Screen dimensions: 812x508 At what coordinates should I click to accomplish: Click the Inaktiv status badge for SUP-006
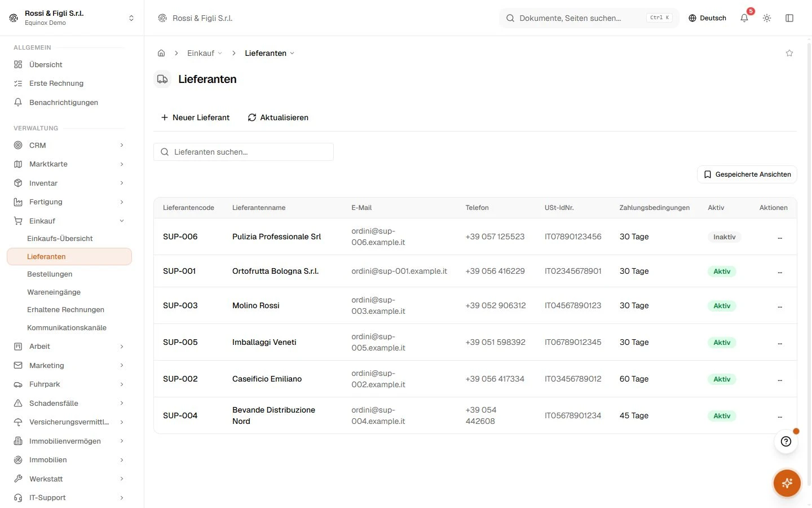point(724,237)
